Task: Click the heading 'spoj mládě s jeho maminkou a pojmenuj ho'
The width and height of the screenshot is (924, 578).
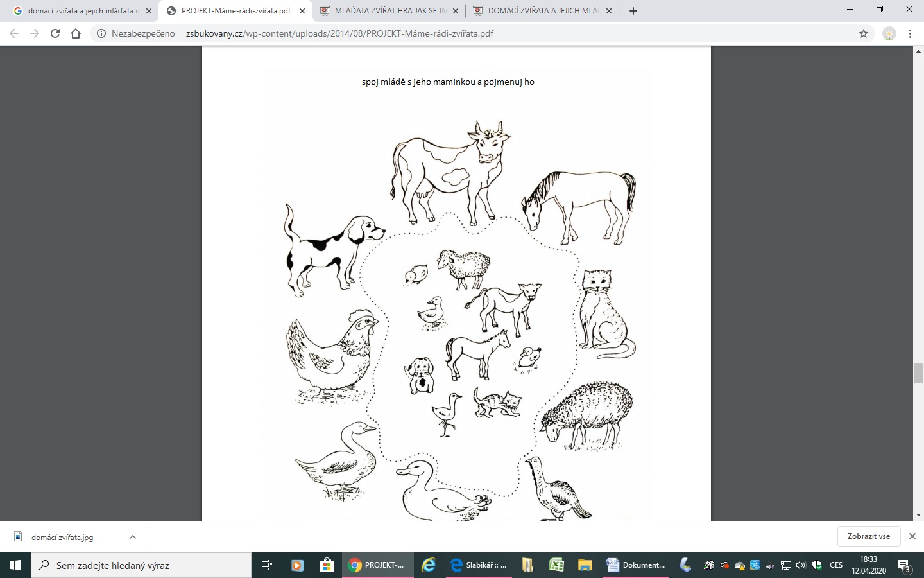Action: click(x=448, y=82)
